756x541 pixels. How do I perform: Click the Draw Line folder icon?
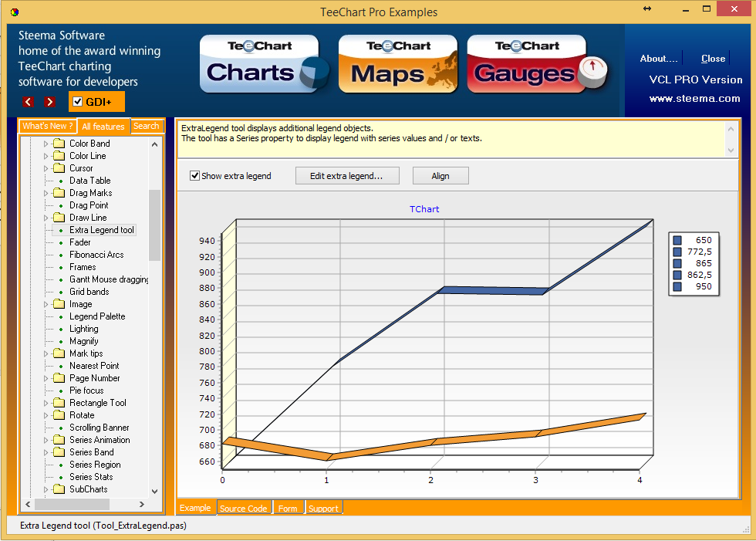[59, 218]
